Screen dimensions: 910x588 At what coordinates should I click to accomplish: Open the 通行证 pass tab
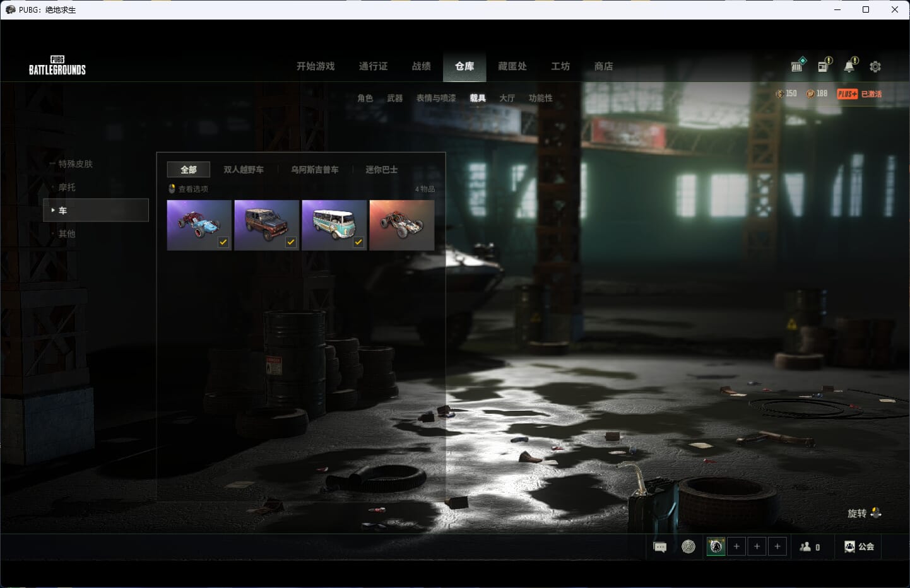(373, 66)
